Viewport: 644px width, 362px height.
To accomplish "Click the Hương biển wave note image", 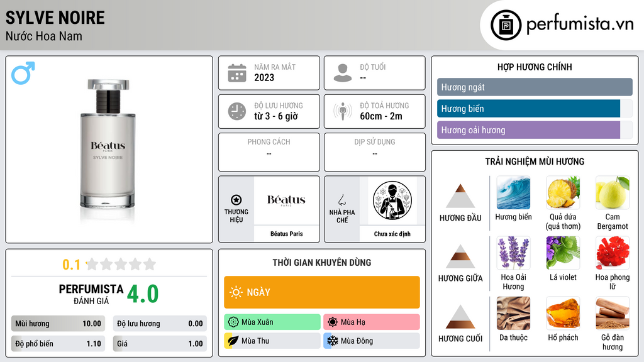I will coord(513,193).
